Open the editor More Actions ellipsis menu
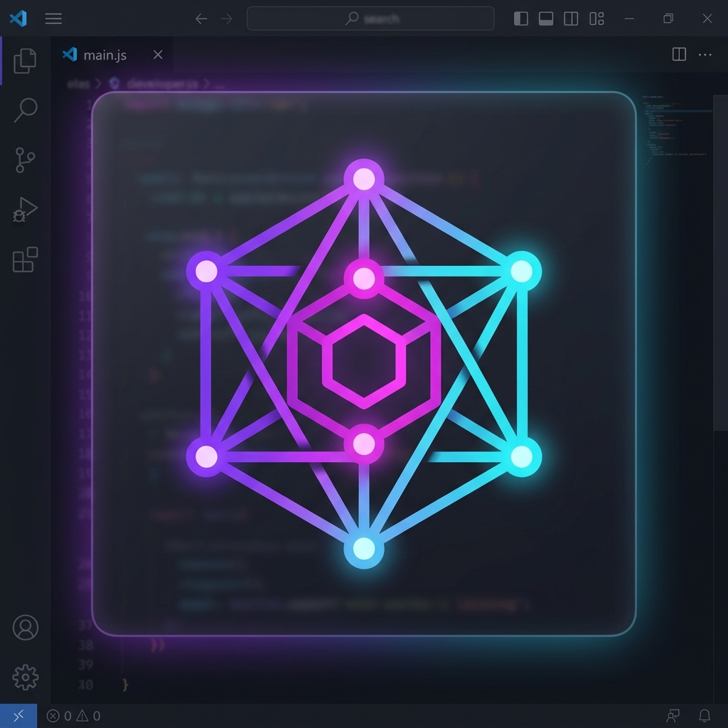The height and width of the screenshot is (728, 728). (x=705, y=55)
